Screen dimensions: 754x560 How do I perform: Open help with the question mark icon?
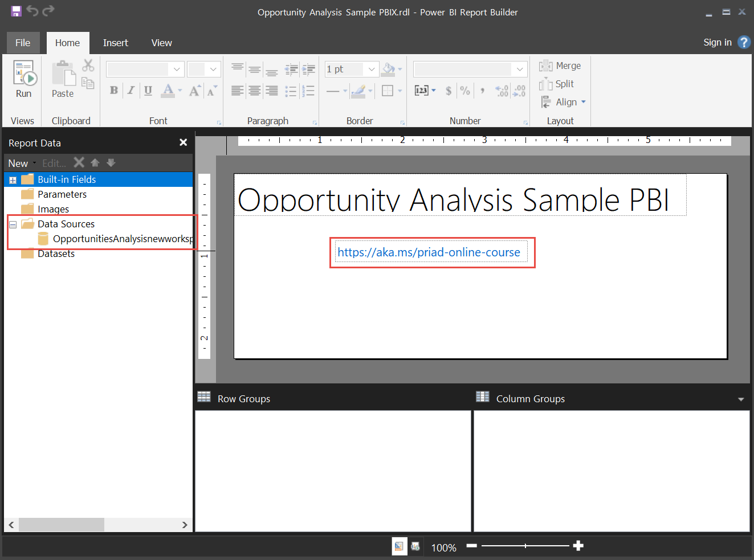(x=744, y=42)
